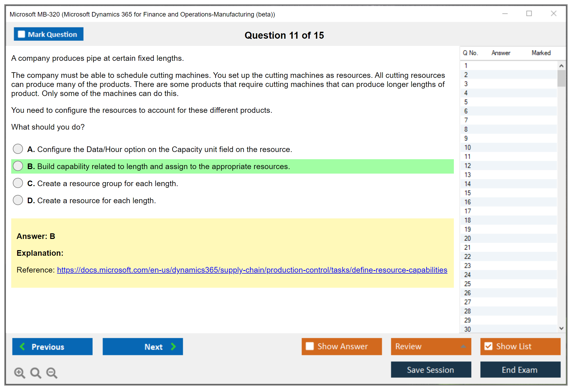Screen dimensions: 574x392
Task: Jump to question 15 in list
Action: (x=467, y=193)
